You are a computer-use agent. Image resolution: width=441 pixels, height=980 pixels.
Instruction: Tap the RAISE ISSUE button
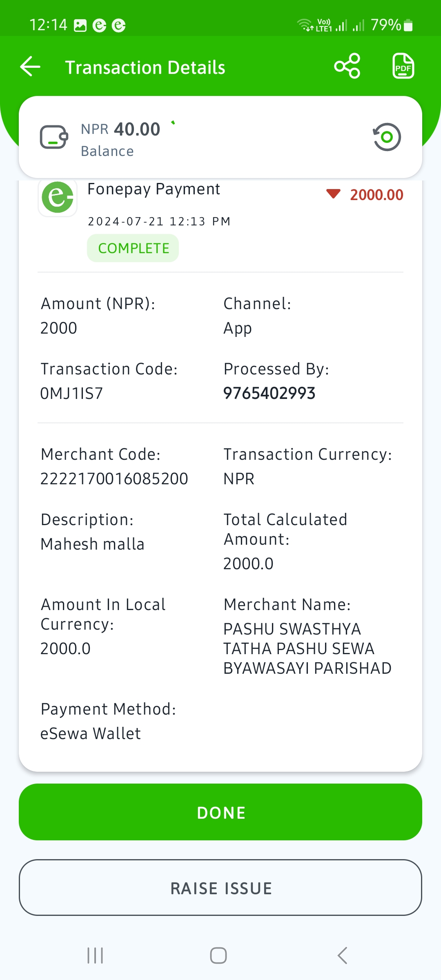click(220, 888)
